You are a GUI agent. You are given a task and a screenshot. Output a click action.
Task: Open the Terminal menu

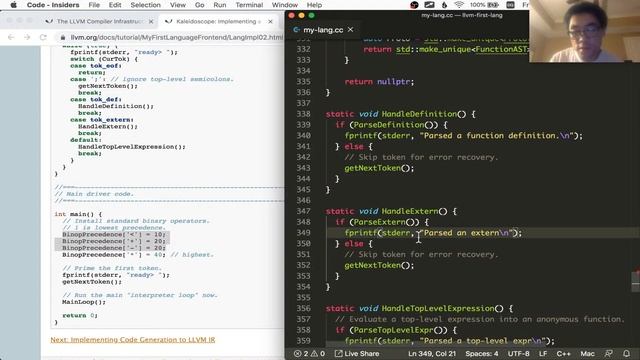[x=249, y=5]
